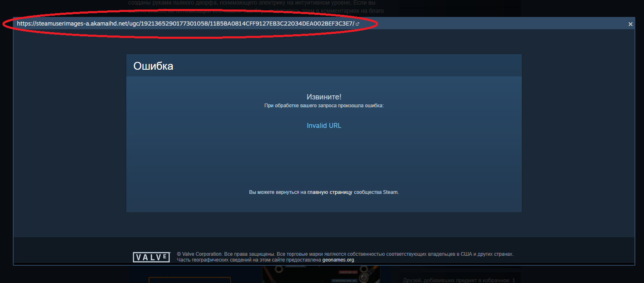Click the orange-outlined box behind the overlay
The width and height of the screenshot is (644, 283).
pyautogui.click(x=189, y=280)
